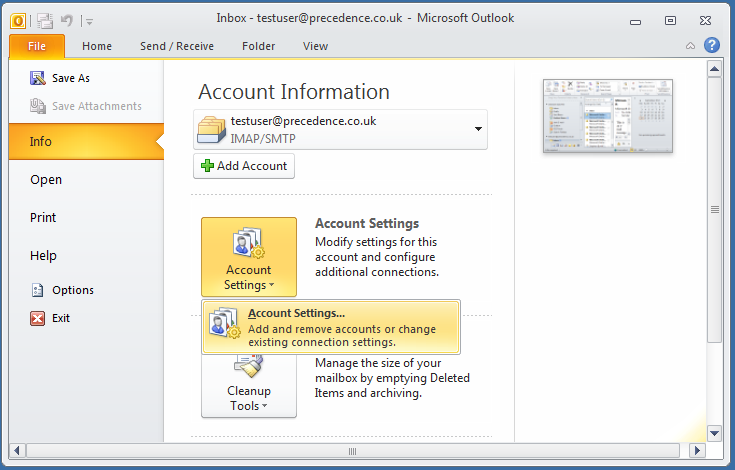Click the Options page icon

[x=38, y=290]
